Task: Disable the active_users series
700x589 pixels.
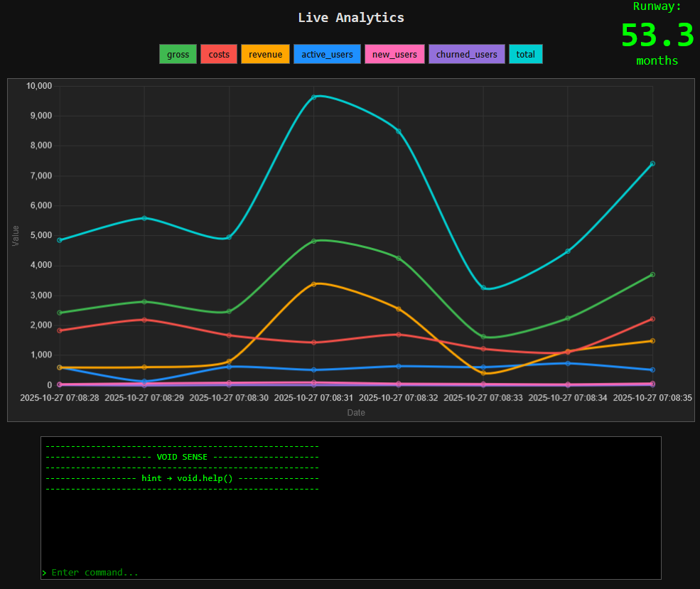Action: (327, 54)
